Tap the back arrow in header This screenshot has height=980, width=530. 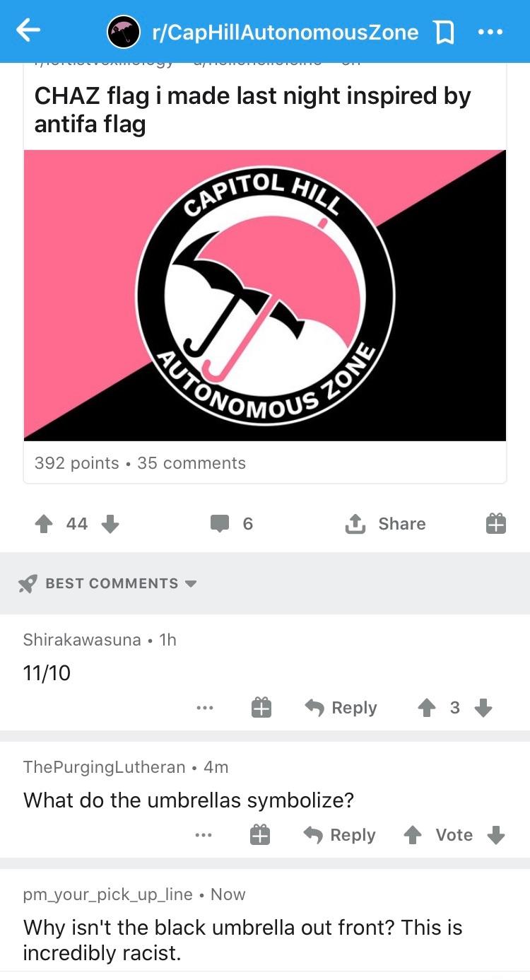(28, 30)
